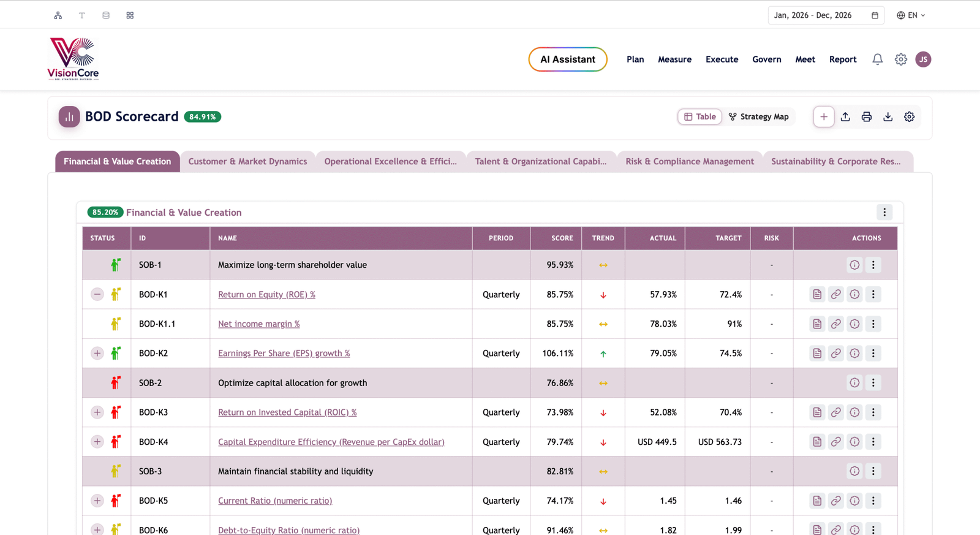Open the hierarchy icon in top toolbar
980x535 pixels.
click(x=58, y=15)
